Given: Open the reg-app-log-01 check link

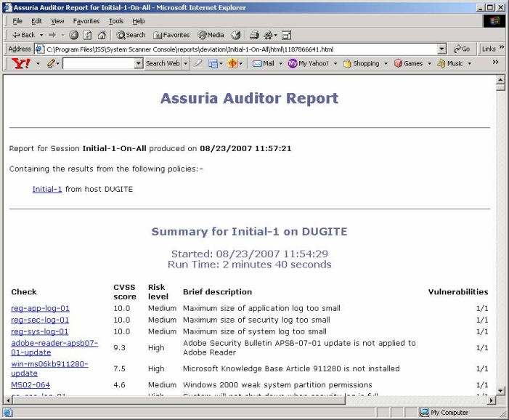Looking at the screenshot, I should point(40,308).
